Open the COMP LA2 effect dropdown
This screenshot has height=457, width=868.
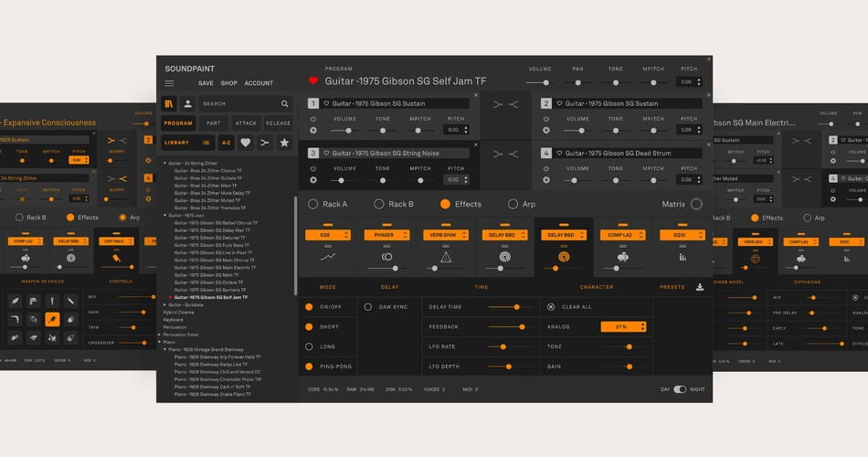pyautogui.click(x=623, y=235)
